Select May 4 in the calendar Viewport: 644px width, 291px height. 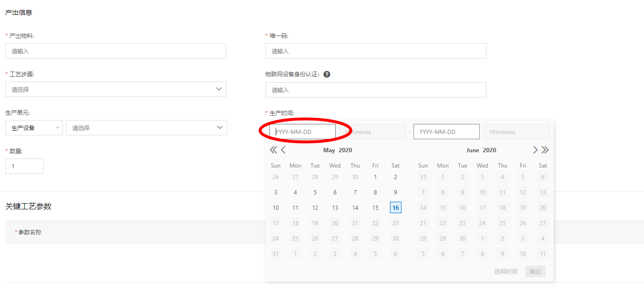295,192
